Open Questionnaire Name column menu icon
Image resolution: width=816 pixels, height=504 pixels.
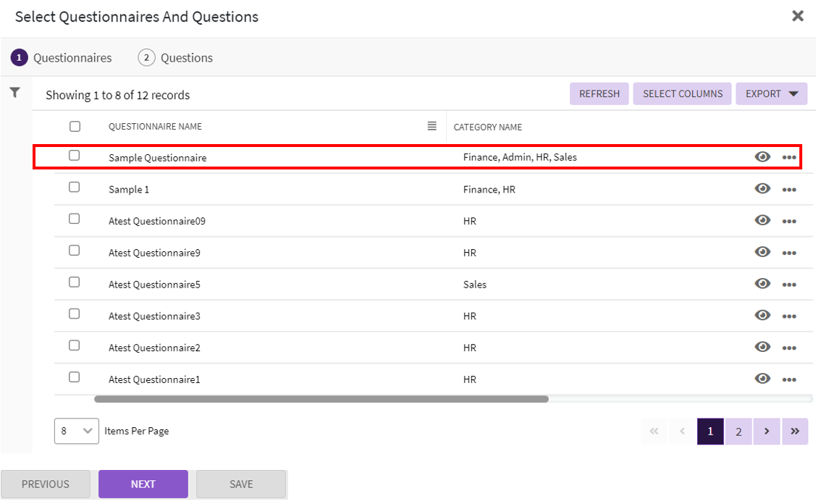[x=432, y=126]
